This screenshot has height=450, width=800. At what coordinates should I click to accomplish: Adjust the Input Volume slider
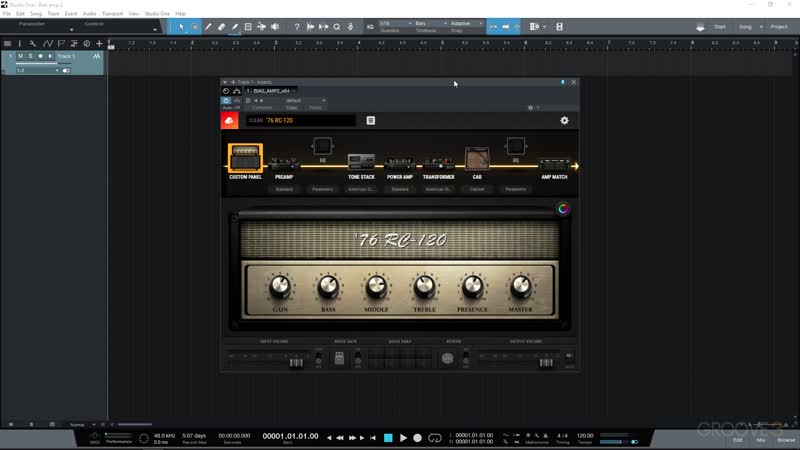296,363
